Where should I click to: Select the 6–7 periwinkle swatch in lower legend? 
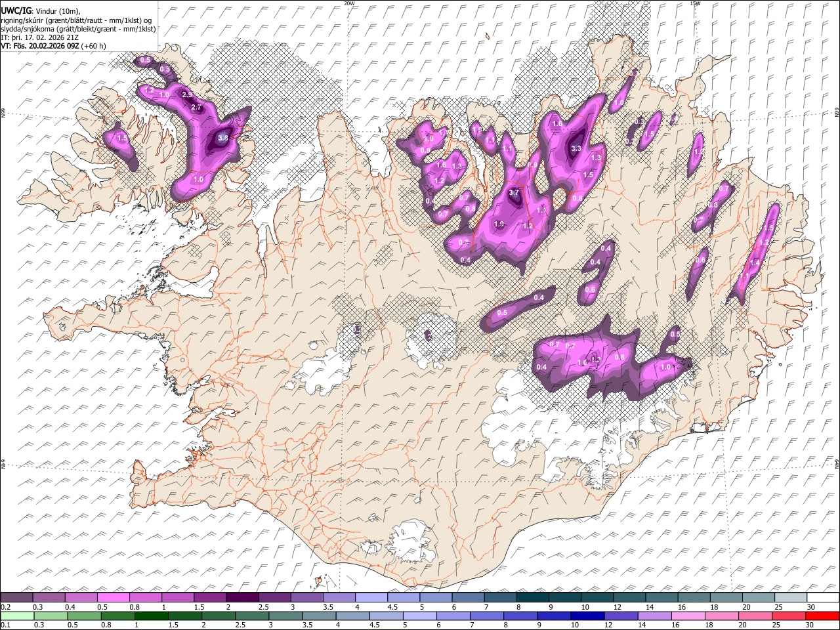453,616
